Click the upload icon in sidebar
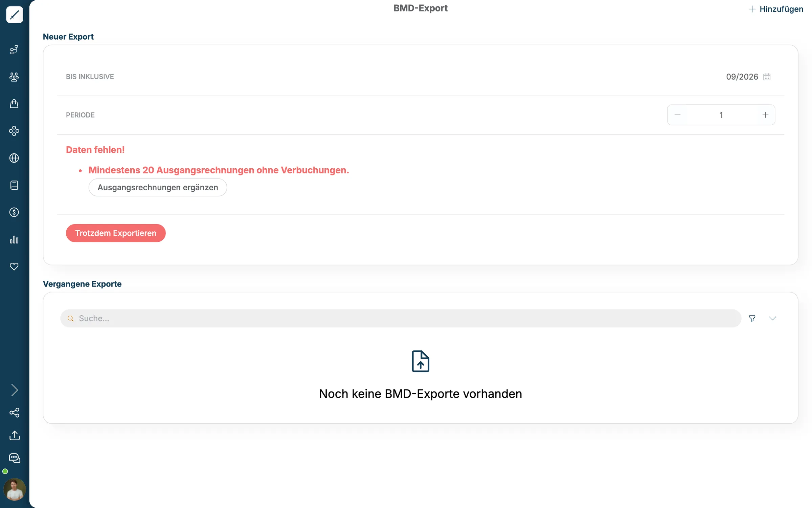Screen dimensions: 812x508 [x=15, y=436]
